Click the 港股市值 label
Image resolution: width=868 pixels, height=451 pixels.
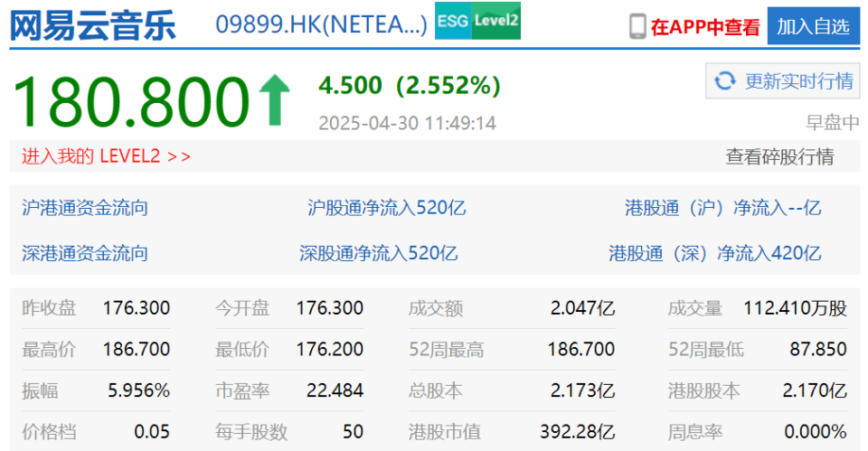[x=445, y=432]
